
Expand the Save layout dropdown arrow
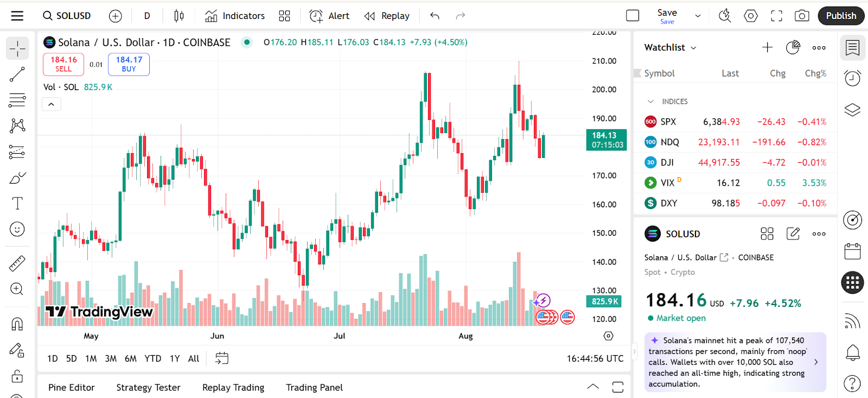click(x=698, y=16)
